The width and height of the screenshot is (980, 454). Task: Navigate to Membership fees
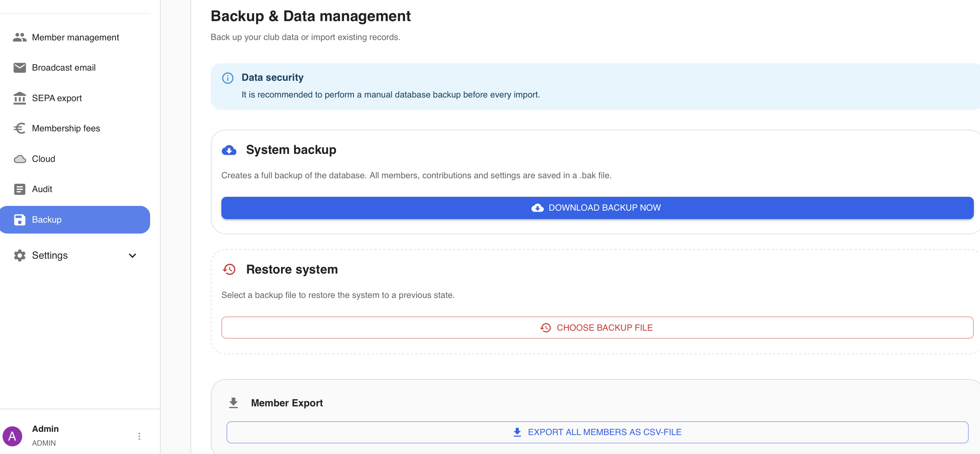(75, 128)
